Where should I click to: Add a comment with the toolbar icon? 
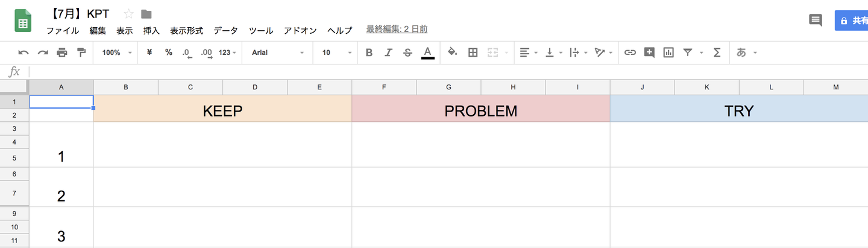coord(649,52)
